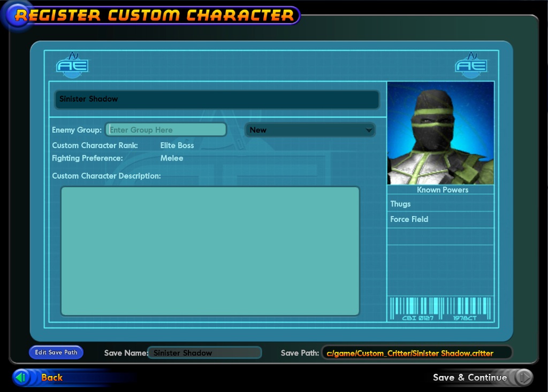Click the AE logo in the top-left corner
Viewport: 548px width, 392px height.
[x=72, y=65]
